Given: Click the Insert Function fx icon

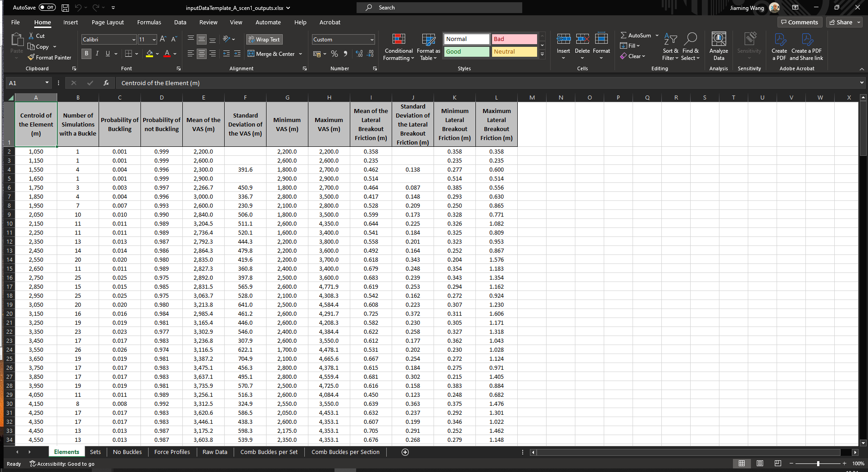Looking at the screenshot, I should coord(106,83).
